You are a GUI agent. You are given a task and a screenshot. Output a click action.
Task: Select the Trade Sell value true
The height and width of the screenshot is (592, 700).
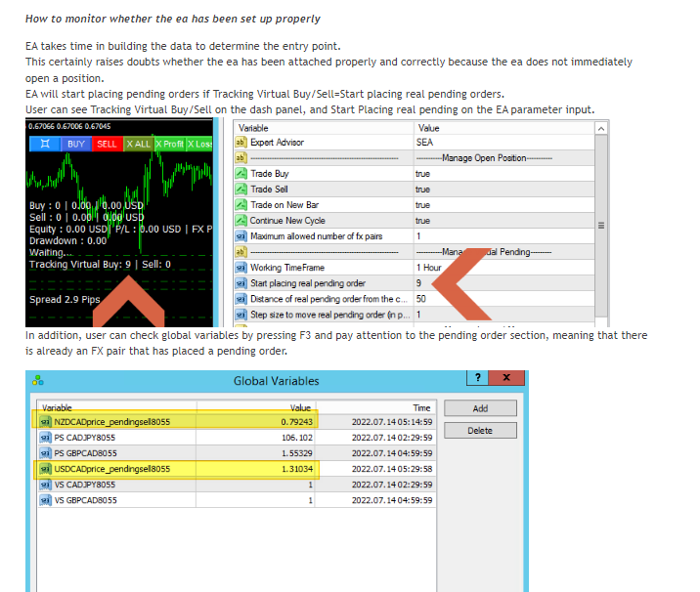(x=422, y=190)
